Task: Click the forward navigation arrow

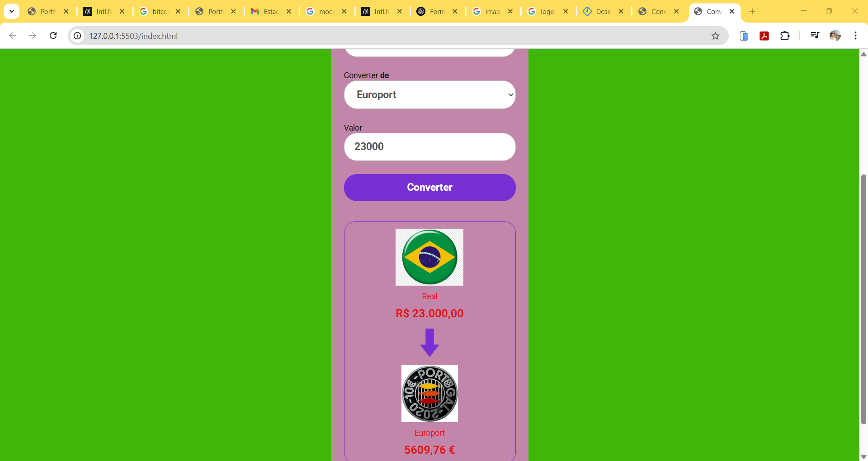Action: click(x=33, y=36)
